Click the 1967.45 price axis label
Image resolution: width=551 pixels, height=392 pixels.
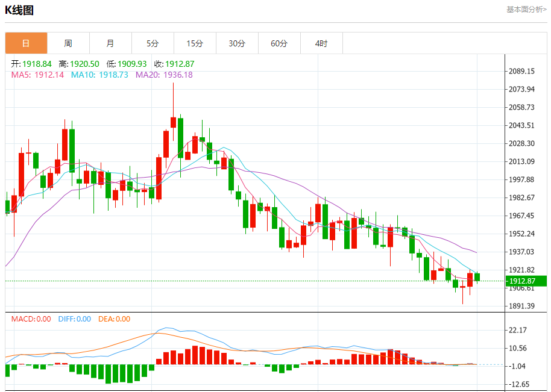click(x=521, y=216)
